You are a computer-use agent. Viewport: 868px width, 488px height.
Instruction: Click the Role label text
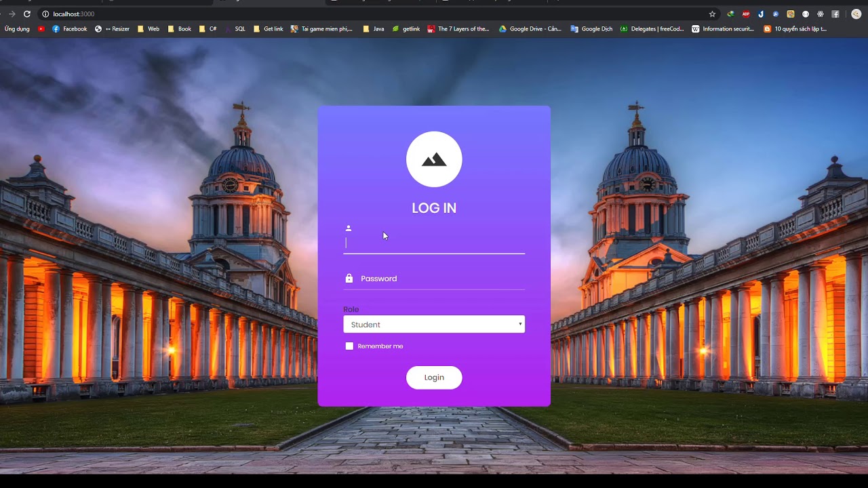click(351, 309)
